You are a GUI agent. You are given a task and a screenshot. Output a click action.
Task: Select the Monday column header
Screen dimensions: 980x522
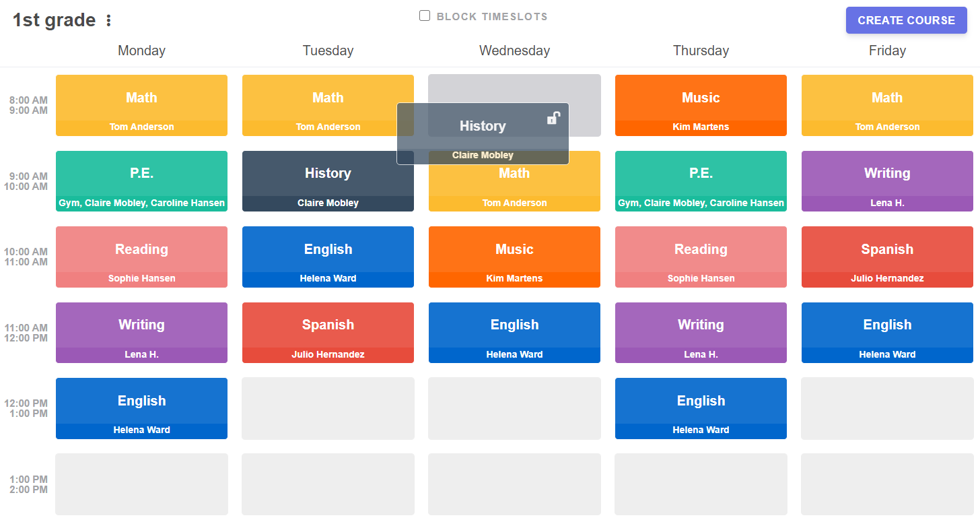tap(141, 51)
